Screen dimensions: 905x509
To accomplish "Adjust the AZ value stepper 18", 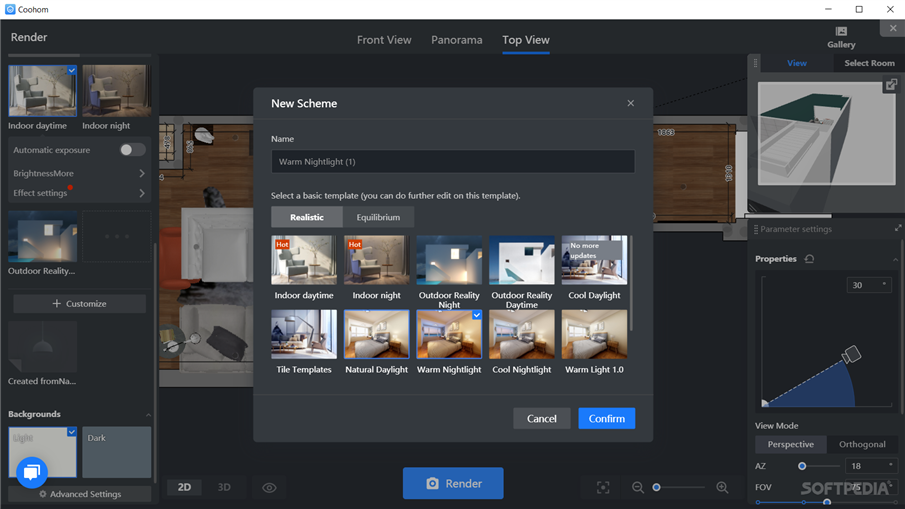I will coord(872,466).
